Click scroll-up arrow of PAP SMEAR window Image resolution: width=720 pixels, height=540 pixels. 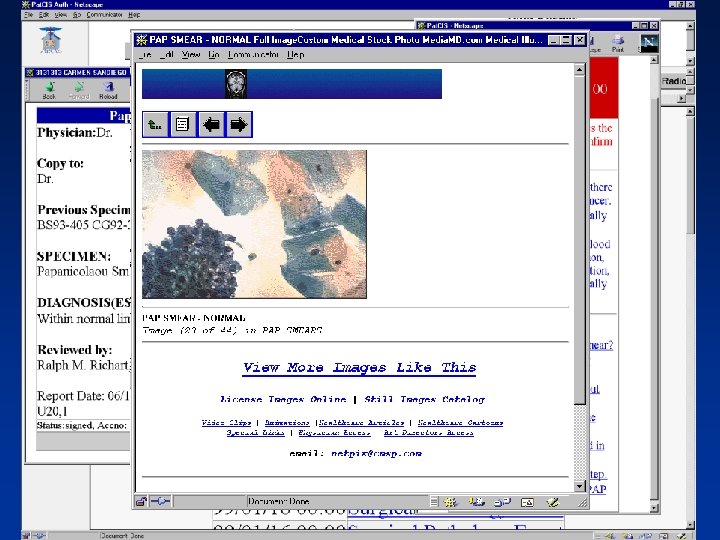click(579, 70)
